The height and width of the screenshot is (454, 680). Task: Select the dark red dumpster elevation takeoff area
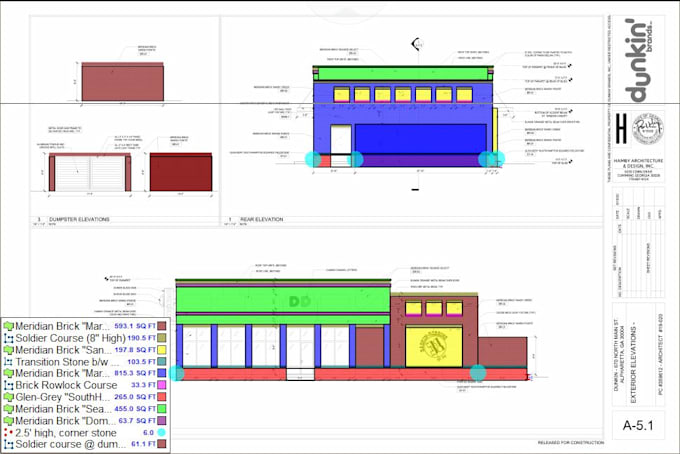pyautogui.click(x=181, y=173)
